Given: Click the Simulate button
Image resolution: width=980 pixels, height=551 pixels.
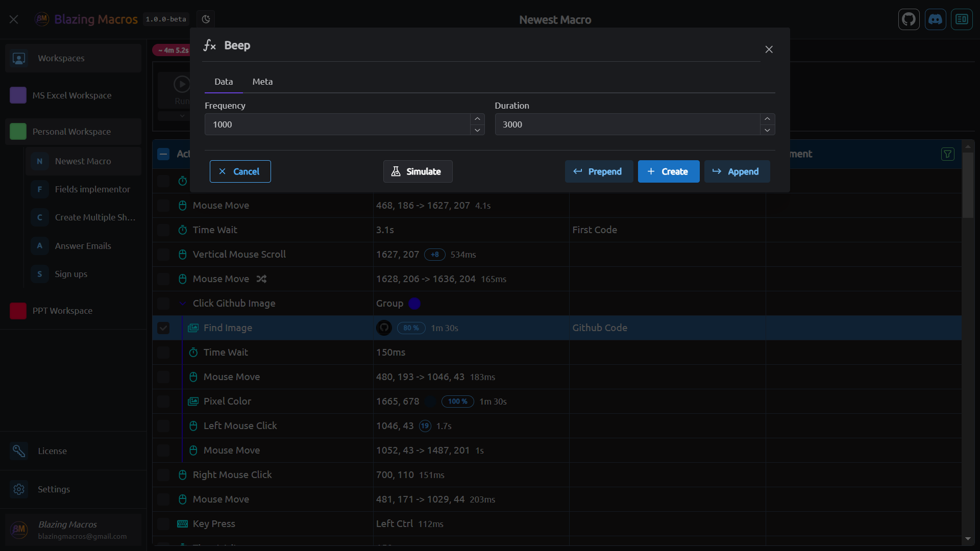Looking at the screenshot, I should 418,171.
